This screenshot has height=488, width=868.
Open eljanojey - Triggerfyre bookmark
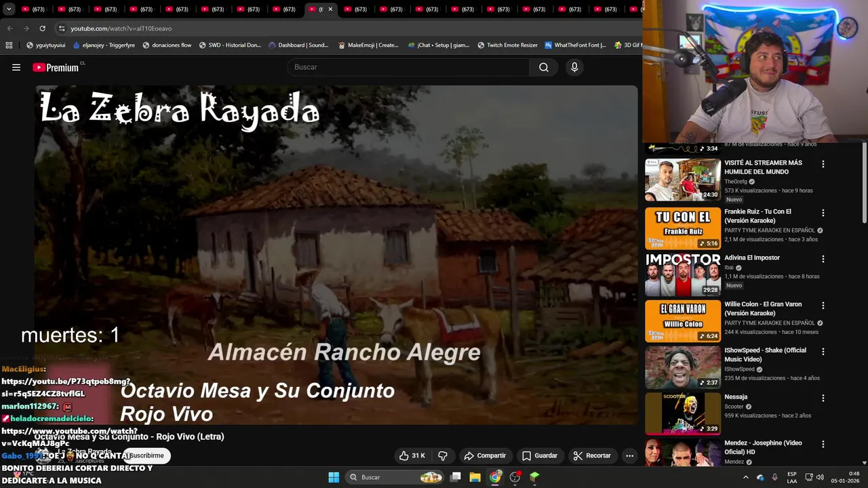(104, 45)
